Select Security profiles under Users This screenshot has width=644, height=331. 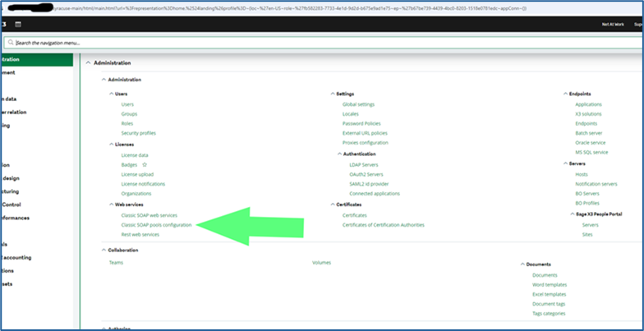coord(138,133)
